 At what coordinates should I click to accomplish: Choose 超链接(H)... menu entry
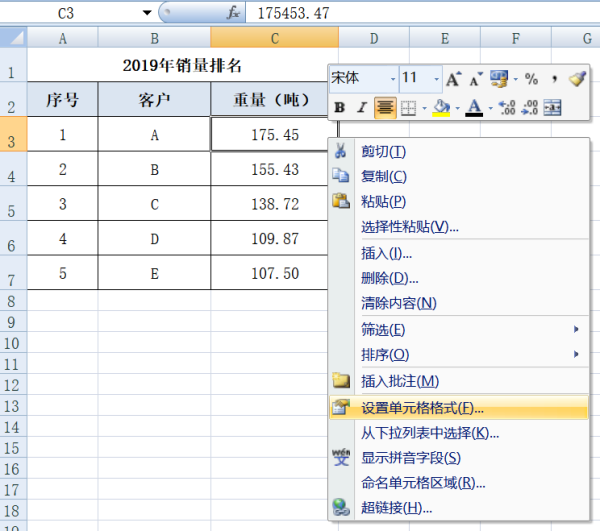[458, 508]
